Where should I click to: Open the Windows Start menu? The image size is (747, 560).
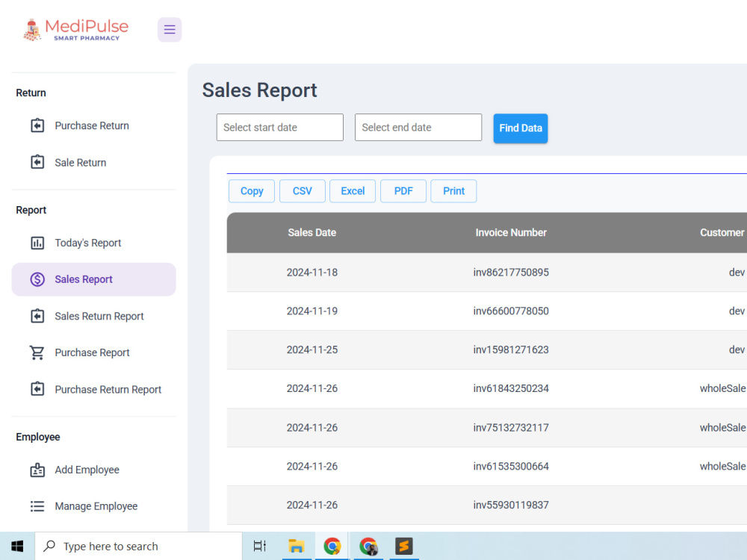click(17, 547)
